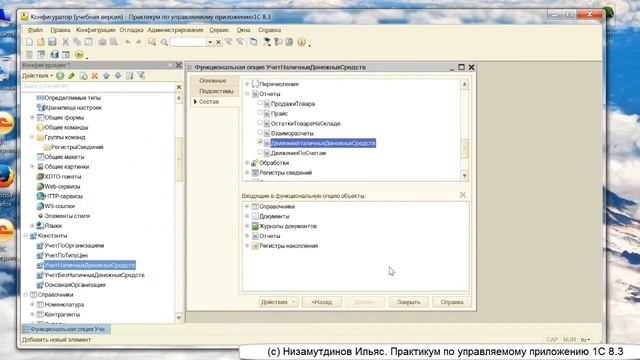Viewport: 640px width, 360px height.
Task: Click the Sort list icon in Configuration panel
Action: click(129, 76)
